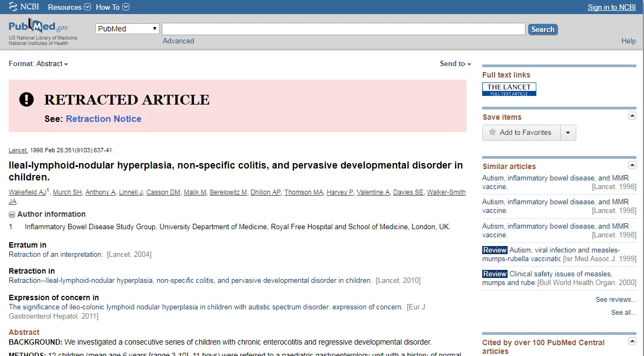Image resolution: width=644 pixels, height=356 pixels.
Task: Open author Casson DM
Action: tap(163, 192)
